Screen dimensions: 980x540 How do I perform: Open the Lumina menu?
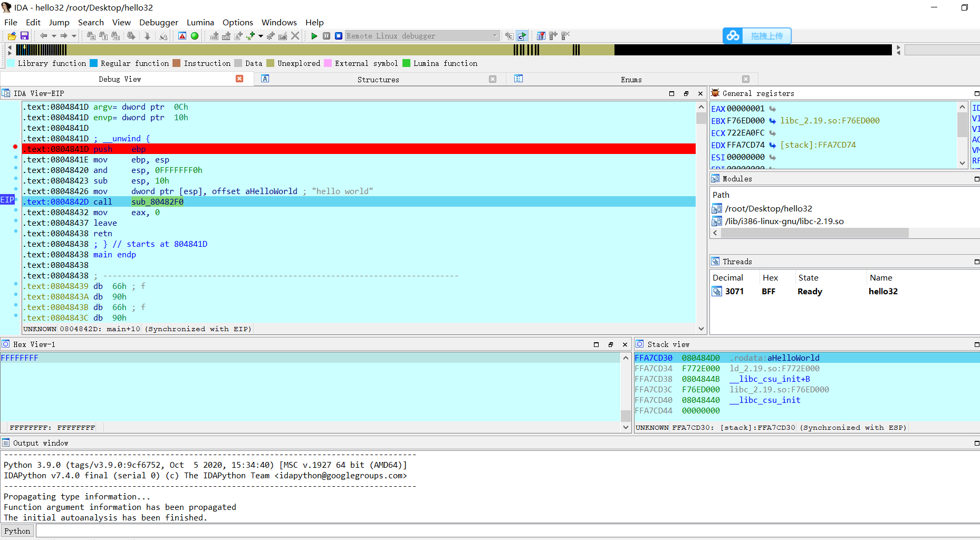pos(200,22)
